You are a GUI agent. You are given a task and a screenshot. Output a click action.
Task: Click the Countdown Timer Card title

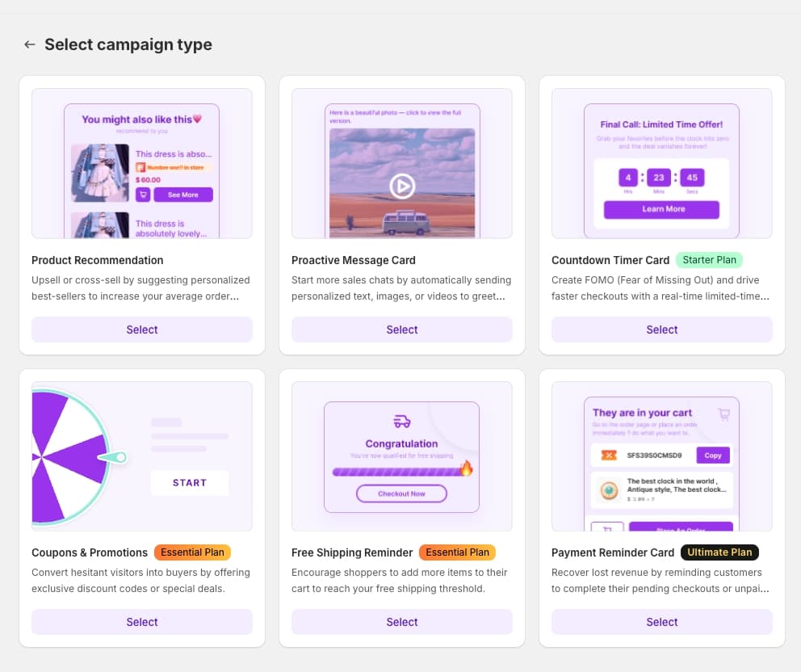point(610,260)
